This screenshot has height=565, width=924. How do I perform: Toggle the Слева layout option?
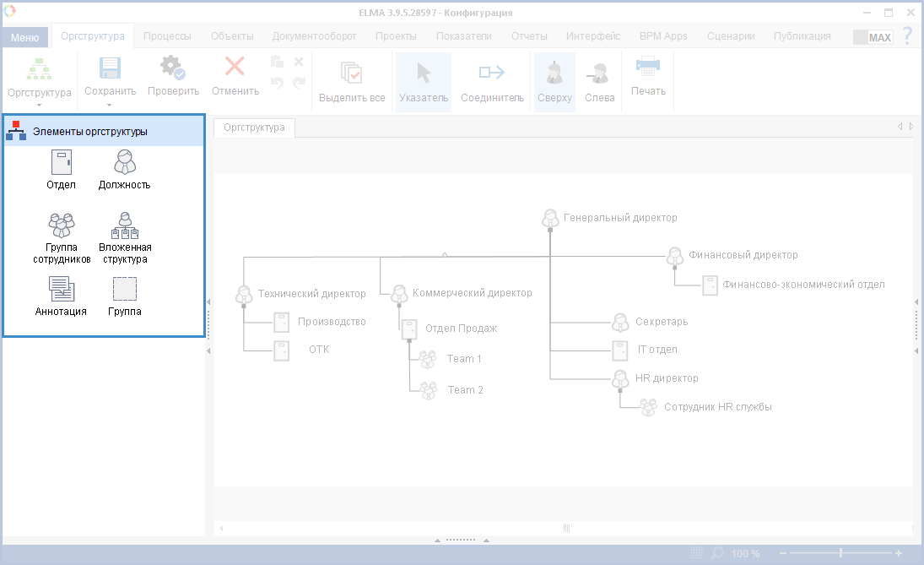pos(599,82)
